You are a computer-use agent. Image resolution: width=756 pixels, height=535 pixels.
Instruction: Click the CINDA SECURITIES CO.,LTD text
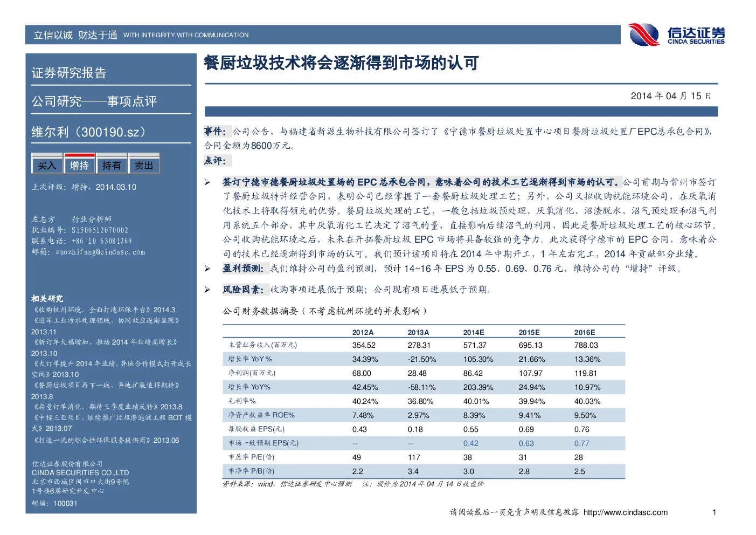(80, 472)
